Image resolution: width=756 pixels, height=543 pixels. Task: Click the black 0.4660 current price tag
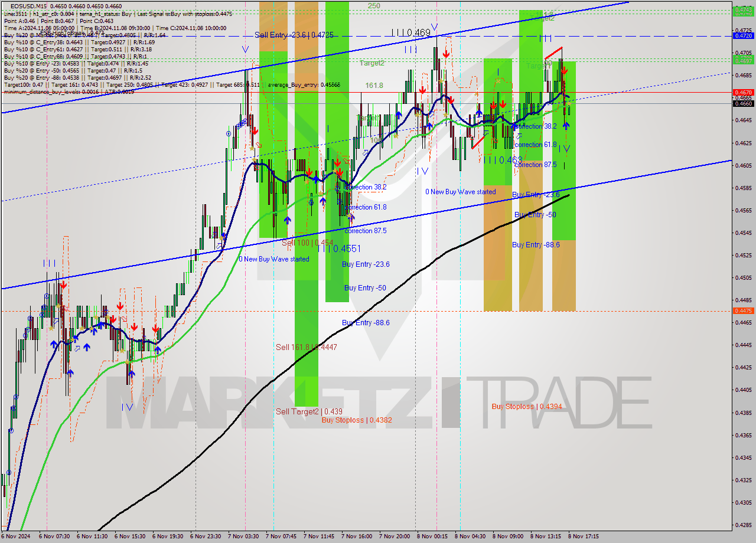click(x=742, y=103)
